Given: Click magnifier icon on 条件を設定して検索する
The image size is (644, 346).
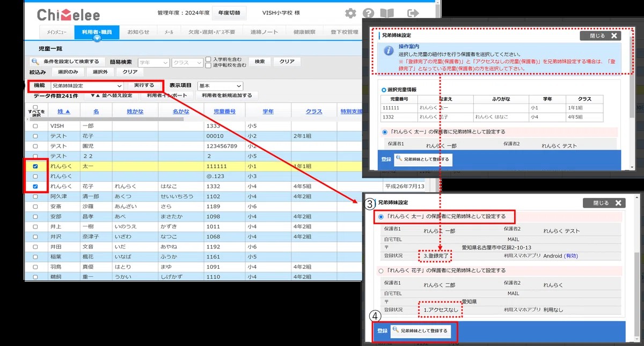Looking at the screenshot, I should click(x=35, y=62).
